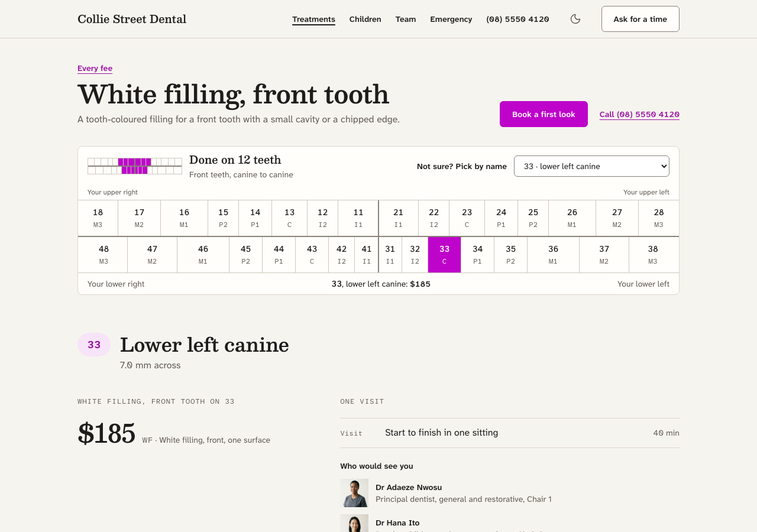This screenshot has height=532, width=757.
Task: Open the Emergency nav page
Action: pos(451,19)
